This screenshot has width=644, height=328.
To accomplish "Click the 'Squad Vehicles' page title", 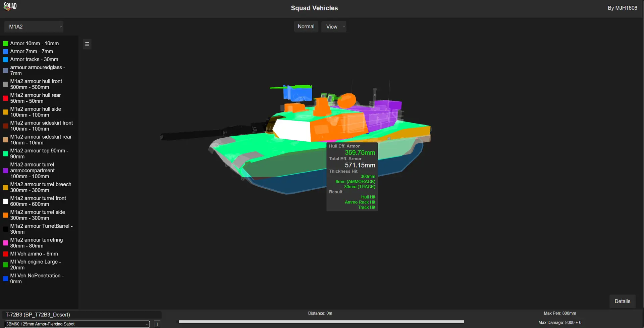I will coord(314,8).
